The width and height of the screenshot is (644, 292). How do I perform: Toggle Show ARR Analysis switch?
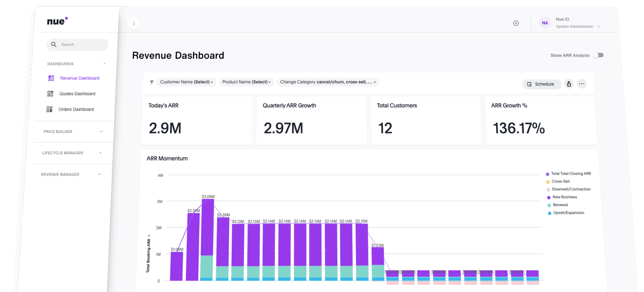(598, 55)
